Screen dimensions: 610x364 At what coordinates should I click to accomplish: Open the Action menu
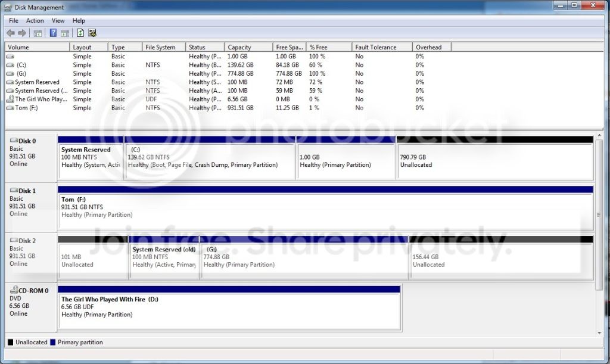point(35,21)
